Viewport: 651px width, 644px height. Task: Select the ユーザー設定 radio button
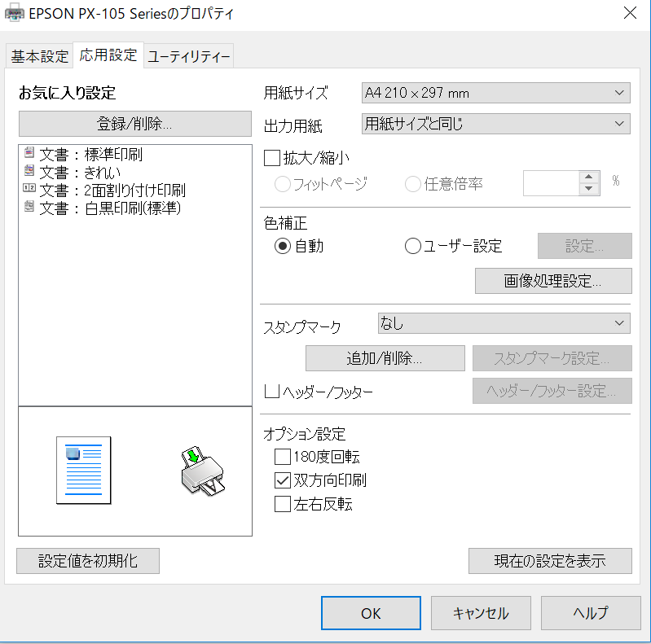pos(413,246)
